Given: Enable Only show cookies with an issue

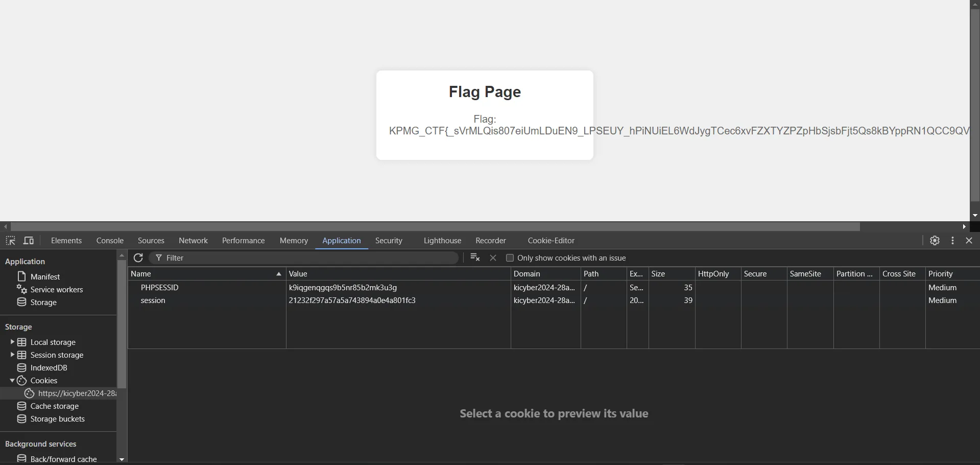Looking at the screenshot, I should pos(510,258).
